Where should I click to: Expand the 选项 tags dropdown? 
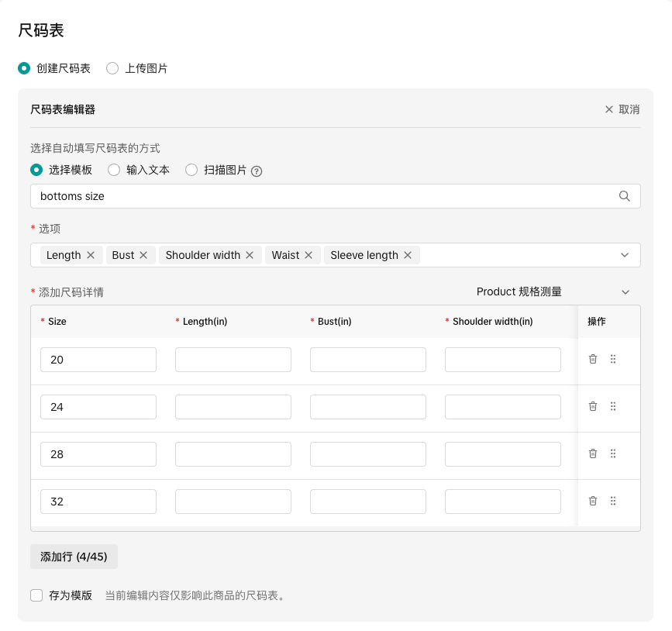point(625,255)
